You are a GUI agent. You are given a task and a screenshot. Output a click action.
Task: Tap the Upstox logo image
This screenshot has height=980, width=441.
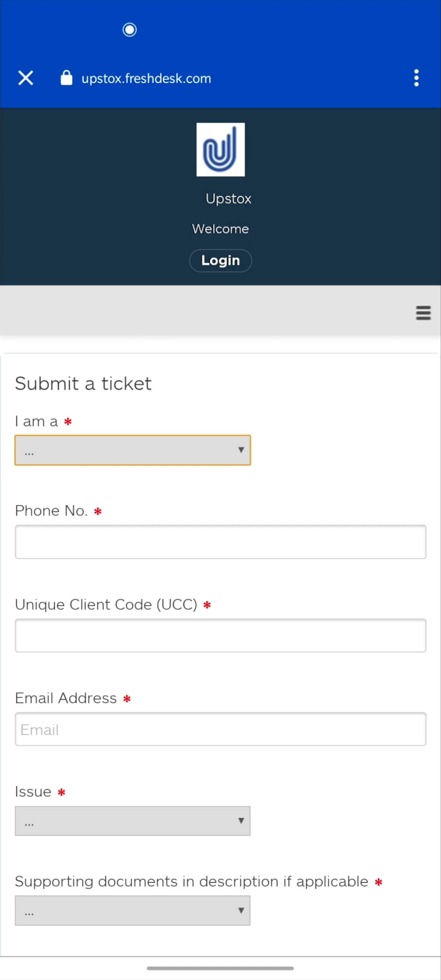click(220, 149)
